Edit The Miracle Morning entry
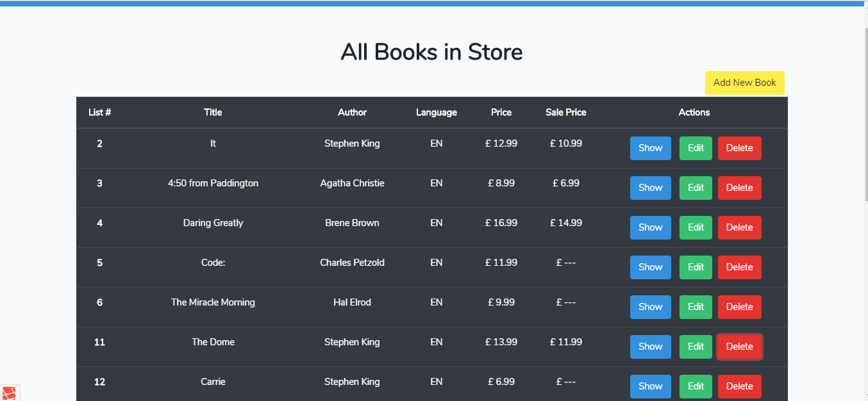The height and width of the screenshot is (401, 868). [696, 307]
